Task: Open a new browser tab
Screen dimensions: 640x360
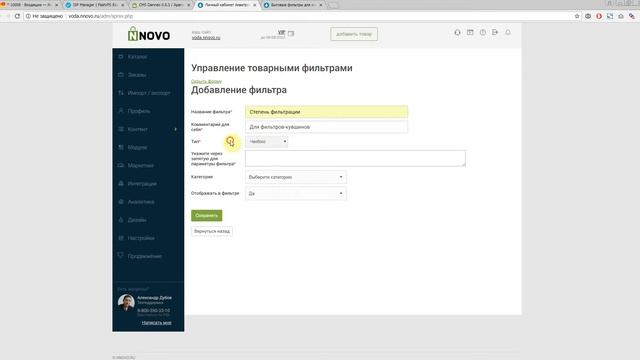Action: point(333,5)
